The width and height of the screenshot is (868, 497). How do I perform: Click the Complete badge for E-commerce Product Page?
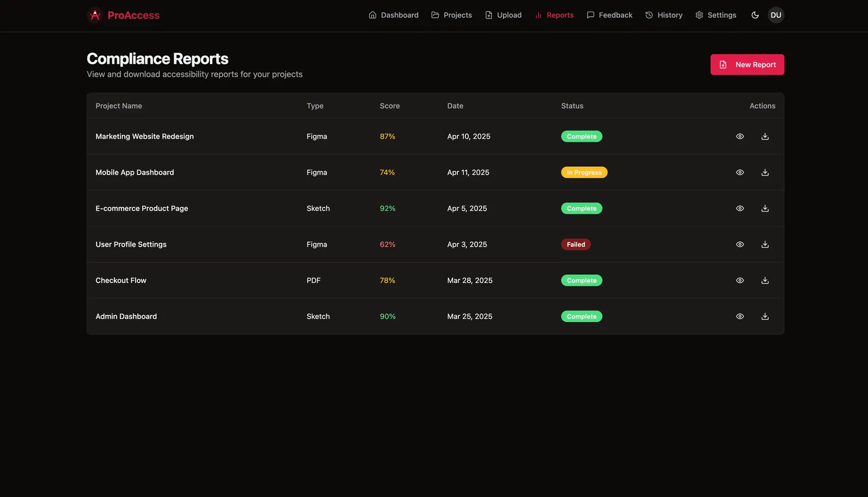(582, 208)
